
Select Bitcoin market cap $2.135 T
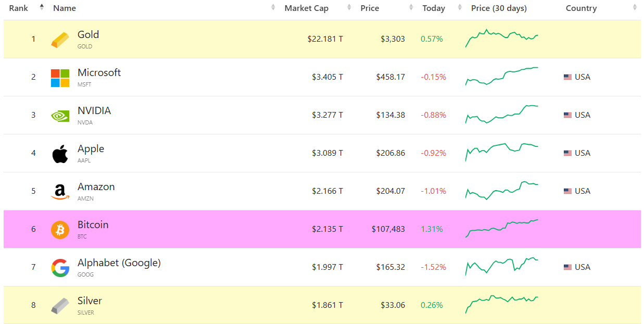tap(327, 229)
